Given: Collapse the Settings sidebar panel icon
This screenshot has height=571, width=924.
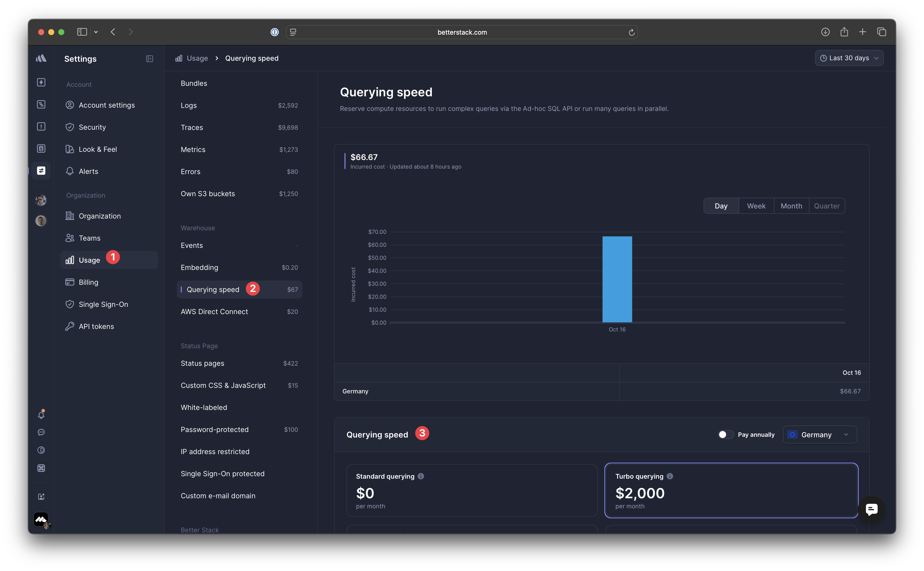Looking at the screenshot, I should (x=150, y=58).
